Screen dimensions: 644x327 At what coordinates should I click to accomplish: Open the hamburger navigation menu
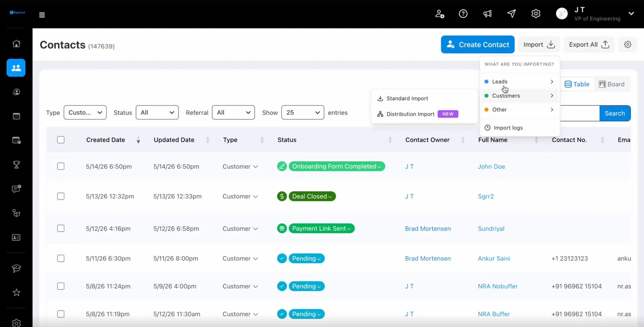[42, 15]
